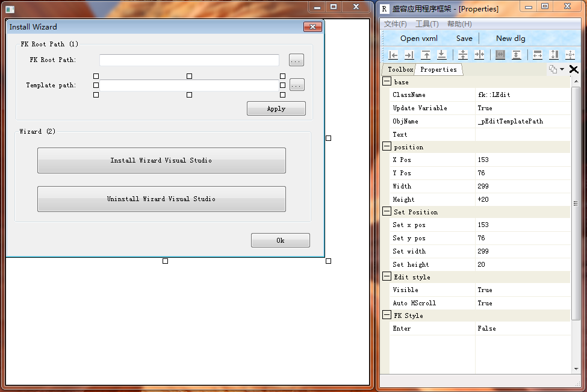This screenshot has width=587, height=392.
Task: Click the Center Horizontally toolbar icon
Action: pyautogui.click(x=479, y=55)
